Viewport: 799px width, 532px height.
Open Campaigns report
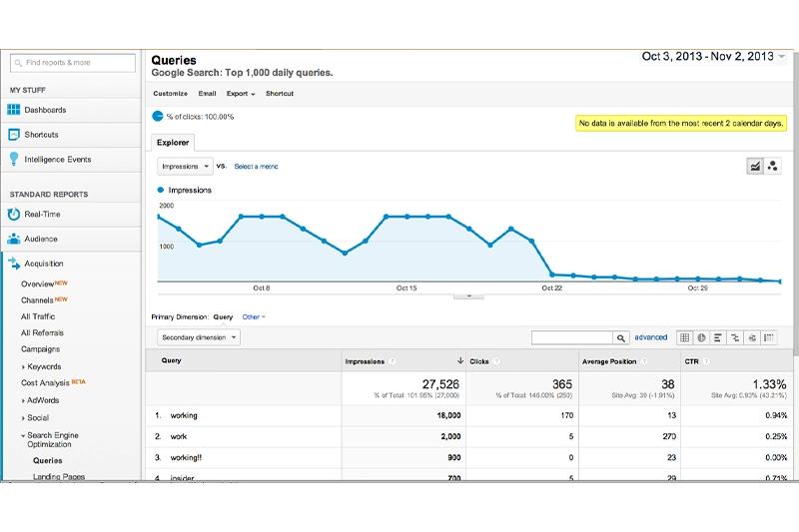tap(40, 349)
